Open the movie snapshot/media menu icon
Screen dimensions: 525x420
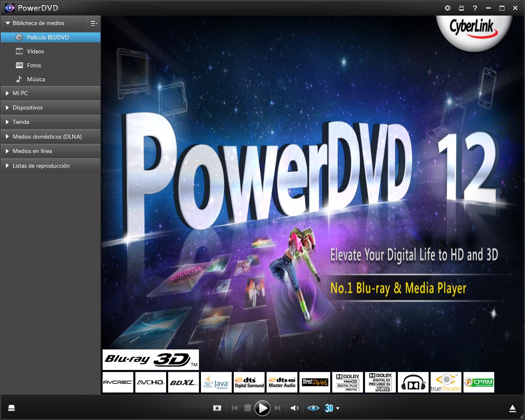(x=217, y=408)
